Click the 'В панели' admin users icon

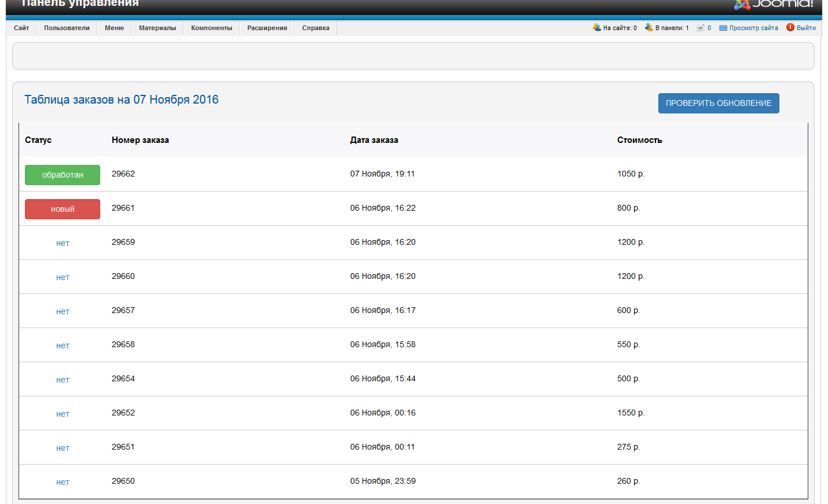pos(649,27)
